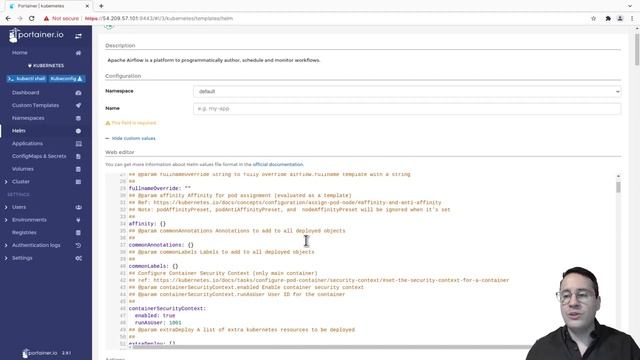This screenshot has height=360, width=640.
Task: Click the Applications icon
Action: [78, 144]
